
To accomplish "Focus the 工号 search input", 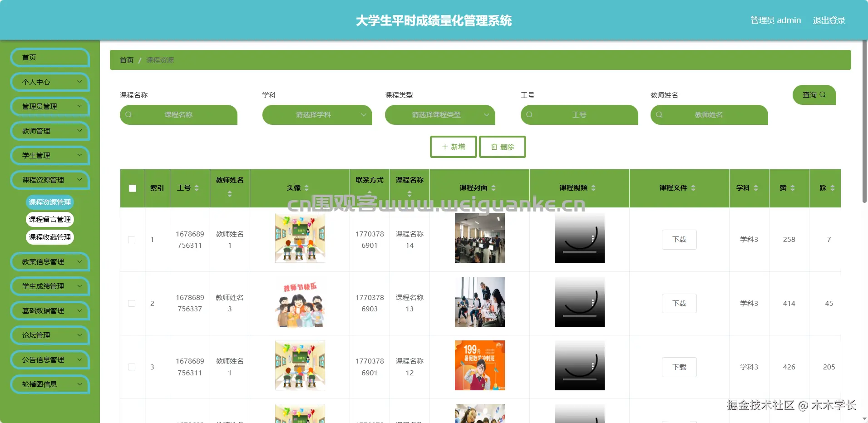I will click(x=579, y=115).
